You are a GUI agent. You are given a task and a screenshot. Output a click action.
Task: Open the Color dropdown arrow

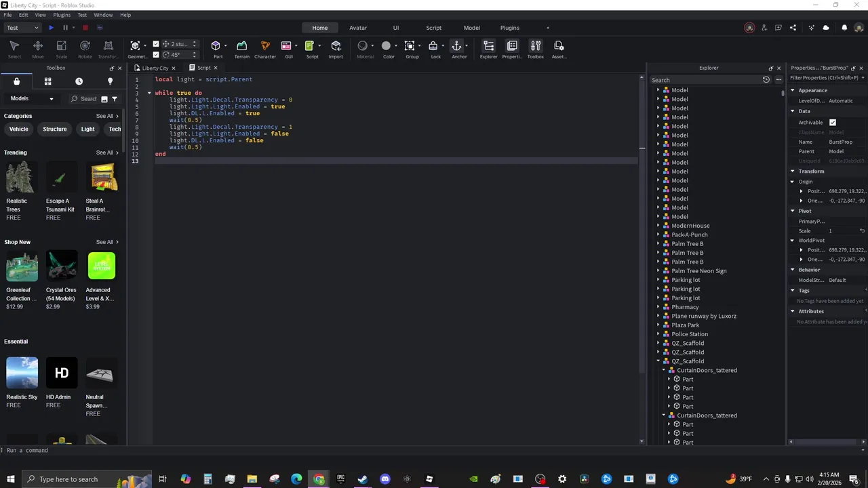(x=397, y=46)
